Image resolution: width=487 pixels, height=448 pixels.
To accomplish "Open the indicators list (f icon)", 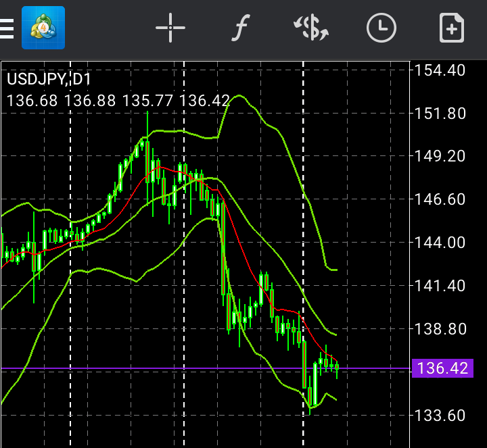I will [241, 28].
